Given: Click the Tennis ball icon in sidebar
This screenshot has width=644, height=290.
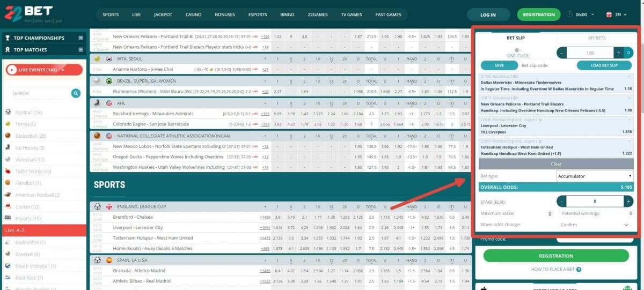Looking at the screenshot, I should click(8, 124).
